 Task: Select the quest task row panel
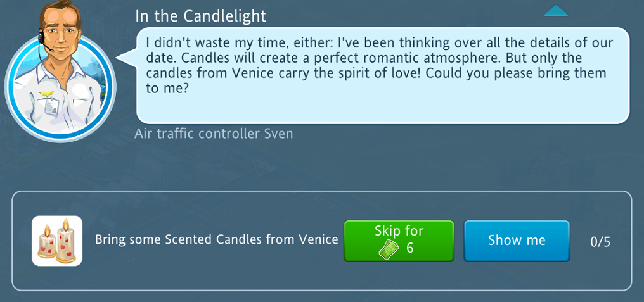[321, 241]
